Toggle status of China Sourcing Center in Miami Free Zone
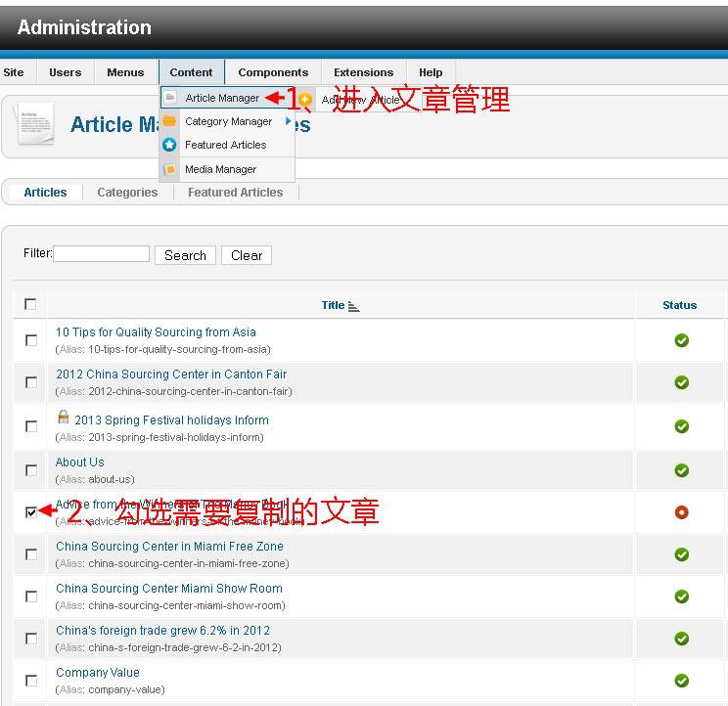The height and width of the screenshot is (706, 728). pos(681,554)
